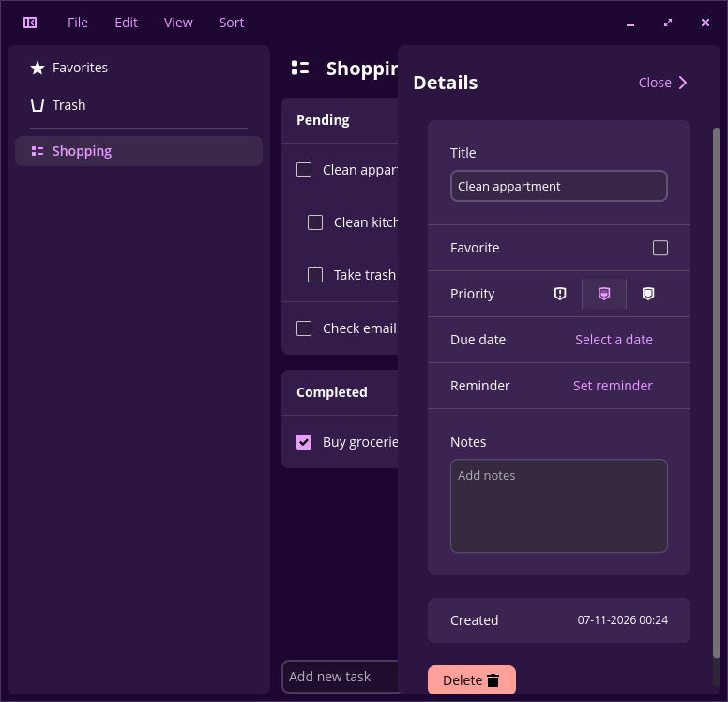Check off the Check email task
Image resolution: width=728 pixels, height=702 pixels.
(304, 328)
